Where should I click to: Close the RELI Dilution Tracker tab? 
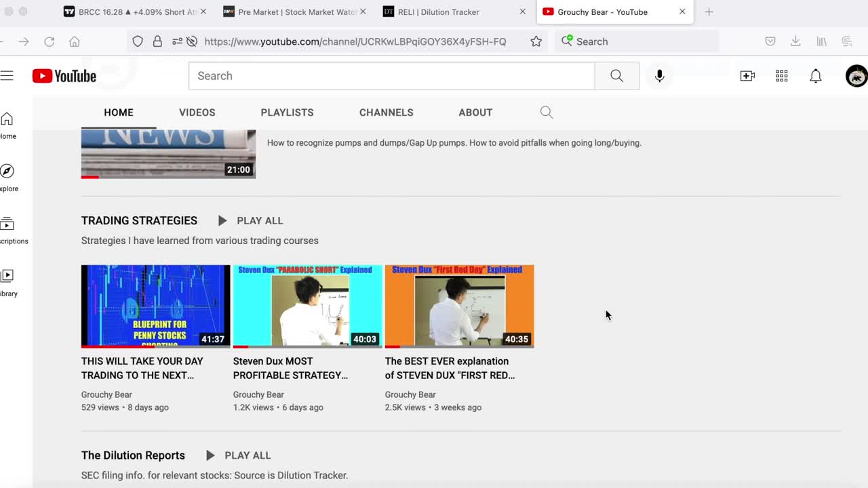pyautogui.click(x=522, y=12)
